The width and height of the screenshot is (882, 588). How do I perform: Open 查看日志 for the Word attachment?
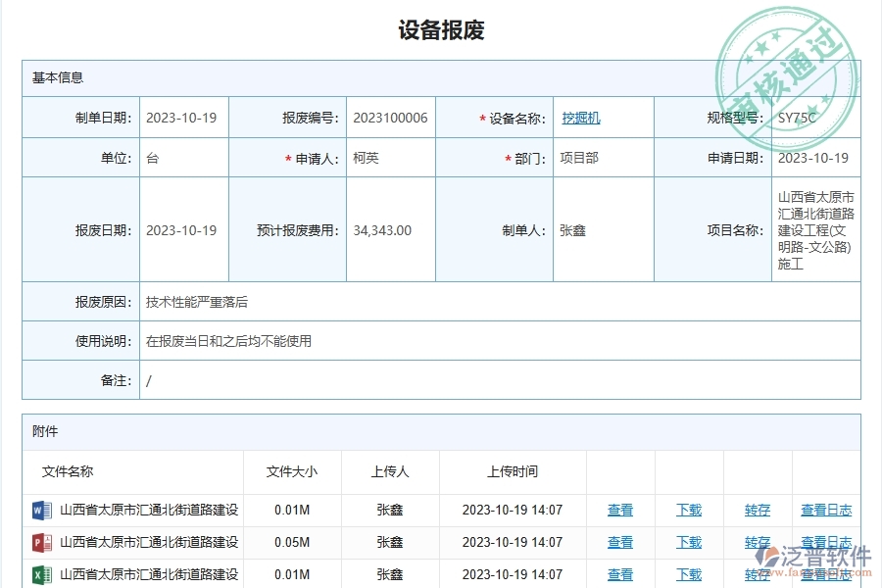(x=828, y=510)
